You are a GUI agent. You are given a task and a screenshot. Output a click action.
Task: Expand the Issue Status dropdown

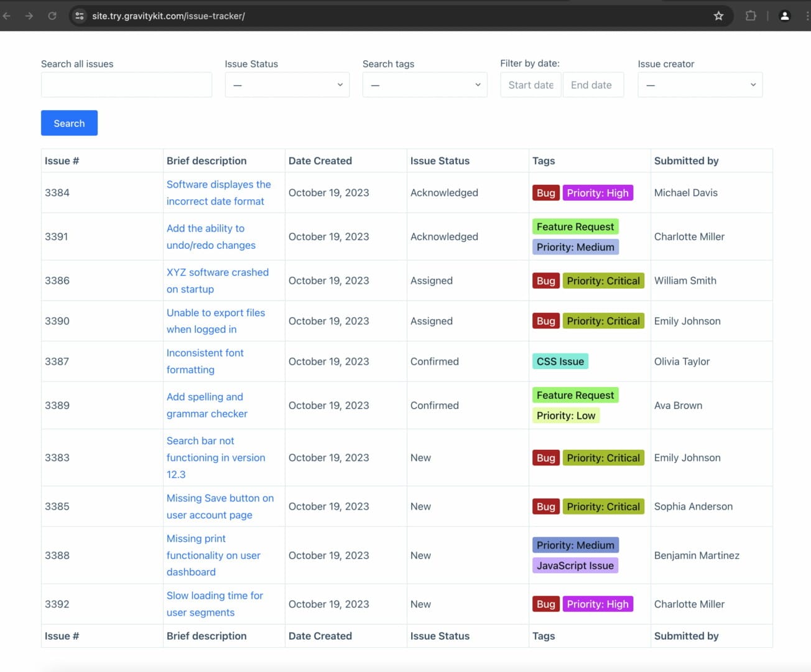287,85
